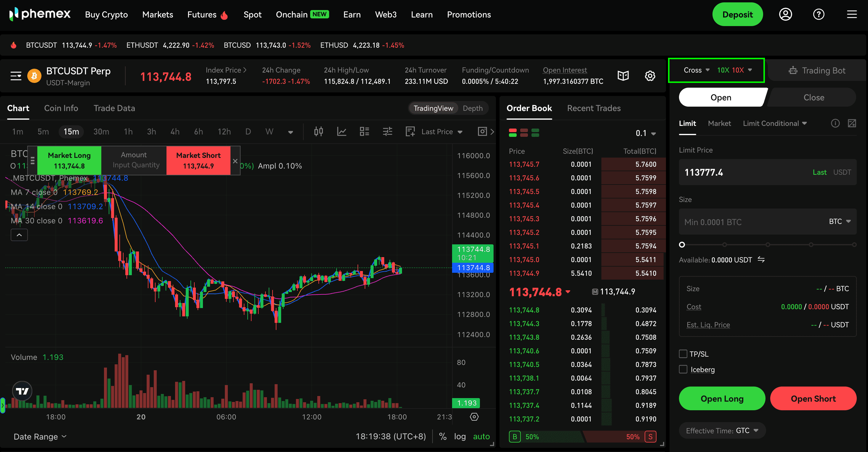
Task: Toggle log scale on chart
Action: click(459, 437)
